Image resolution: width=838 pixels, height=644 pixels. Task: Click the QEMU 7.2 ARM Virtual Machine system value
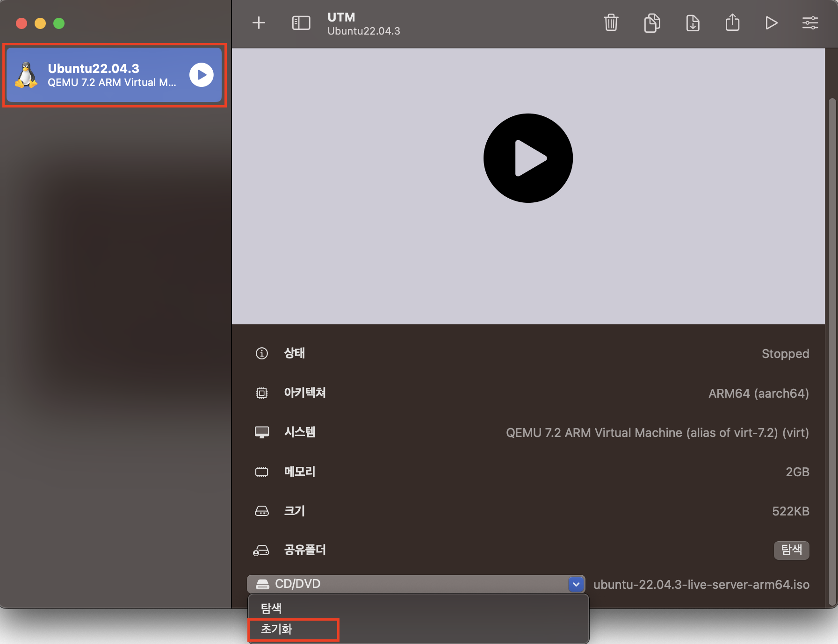click(x=657, y=433)
